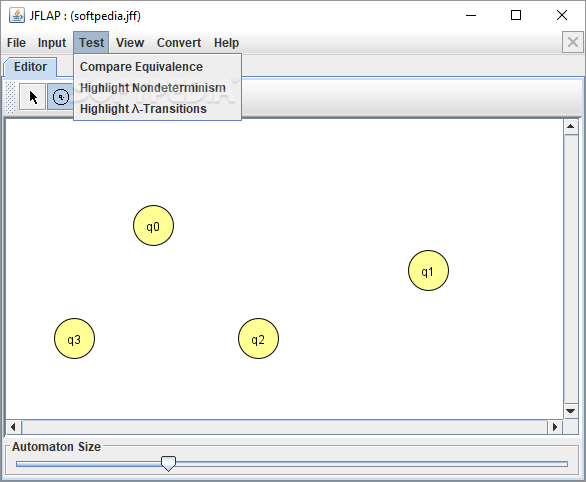
Task: Close the JFLAP window
Action: pos(561,16)
